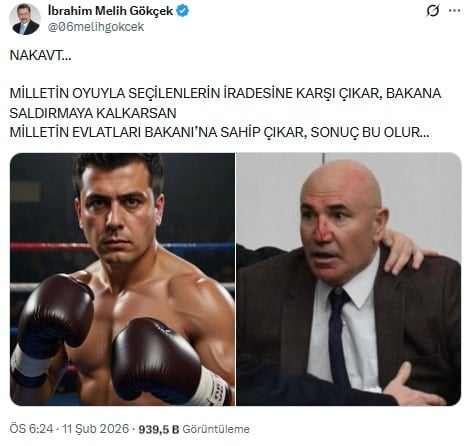
Task: Click the SALDIRMAYA KALKARSAN text line
Action: 93,113
